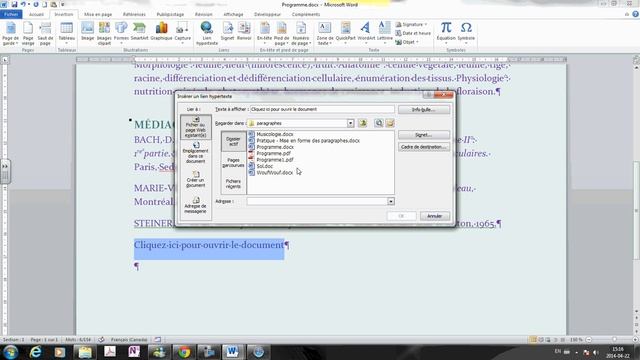Open the Symbole omega icon

tap(466, 33)
